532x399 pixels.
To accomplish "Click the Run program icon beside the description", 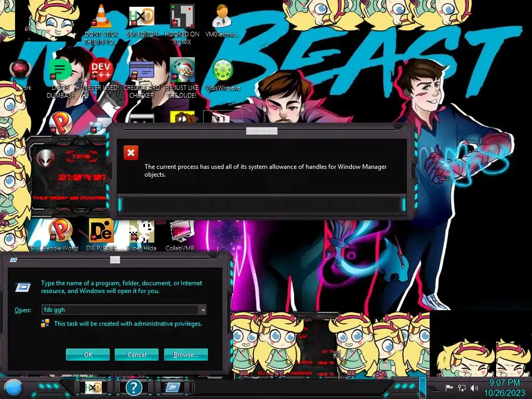I will coord(23,287).
